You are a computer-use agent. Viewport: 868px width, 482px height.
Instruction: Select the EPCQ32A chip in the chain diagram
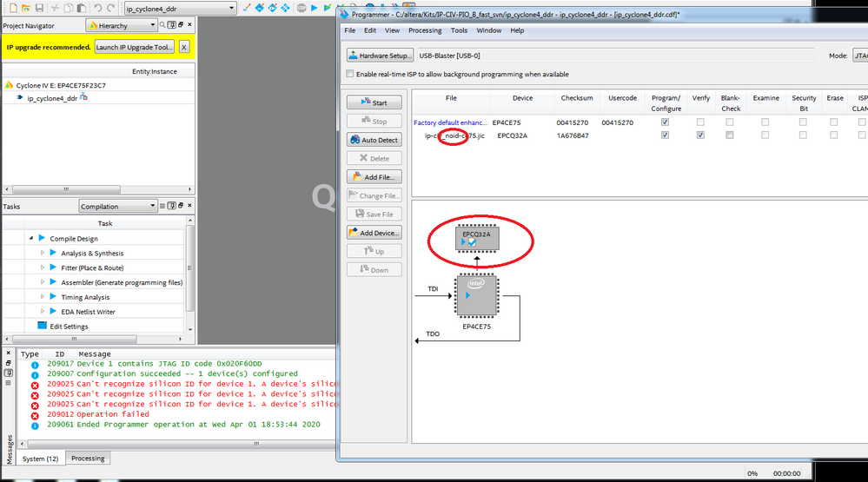(x=476, y=237)
